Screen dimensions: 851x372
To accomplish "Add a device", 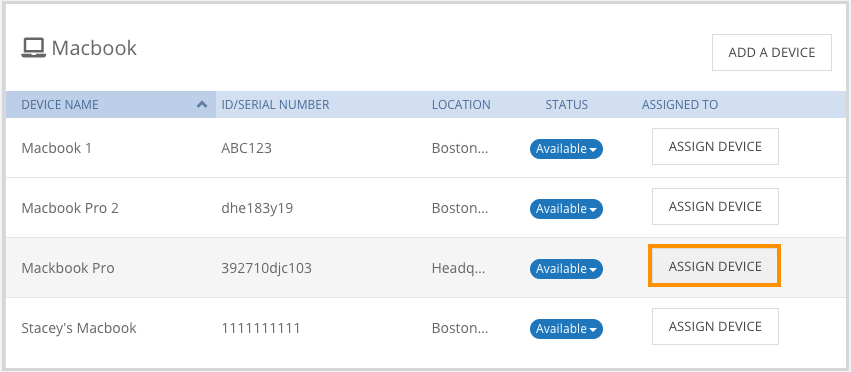I will (772, 53).
